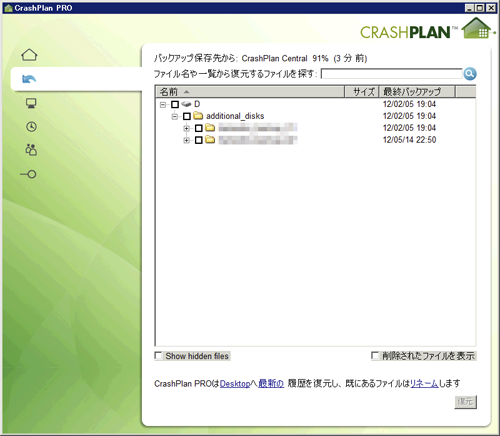500x436 pixels.
Task: Select the Restore arrow sidebar icon
Action: pyautogui.click(x=29, y=79)
